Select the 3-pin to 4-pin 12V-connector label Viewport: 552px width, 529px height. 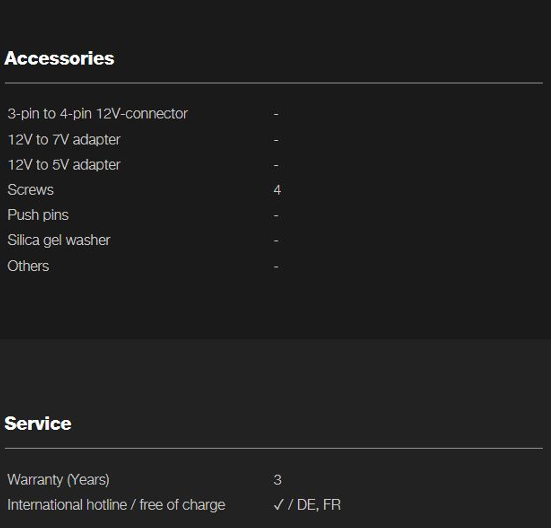[x=98, y=114]
